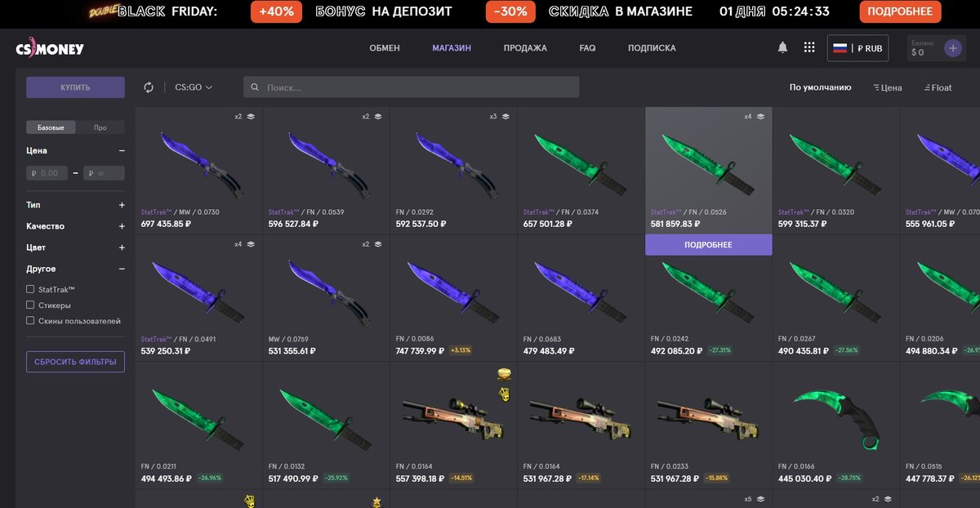This screenshot has width=980, height=508.
Task: Sort items by Цена
Action: [x=887, y=87]
